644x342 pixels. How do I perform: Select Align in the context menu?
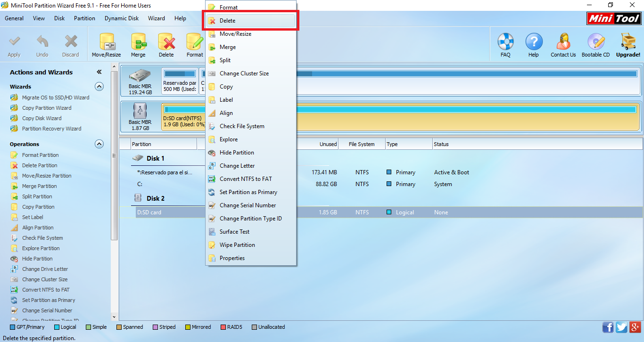pyautogui.click(x=251, y=113)
